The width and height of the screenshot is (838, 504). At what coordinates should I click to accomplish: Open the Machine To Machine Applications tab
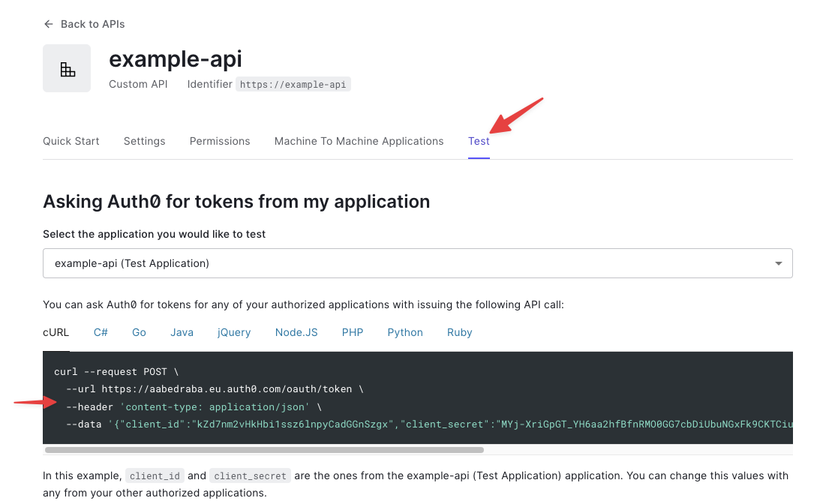pos(358,141)
